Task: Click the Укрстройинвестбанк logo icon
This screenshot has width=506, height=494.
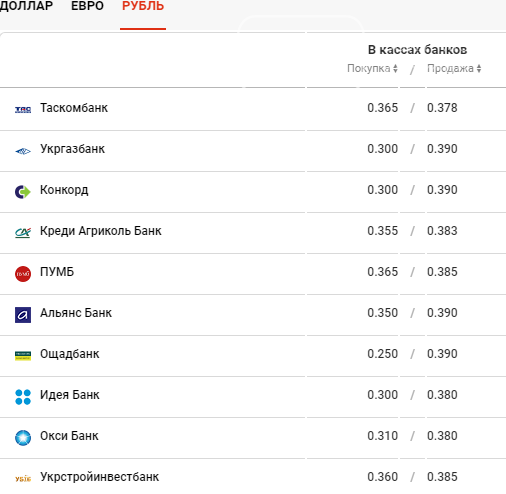Action: coord(23,479)
